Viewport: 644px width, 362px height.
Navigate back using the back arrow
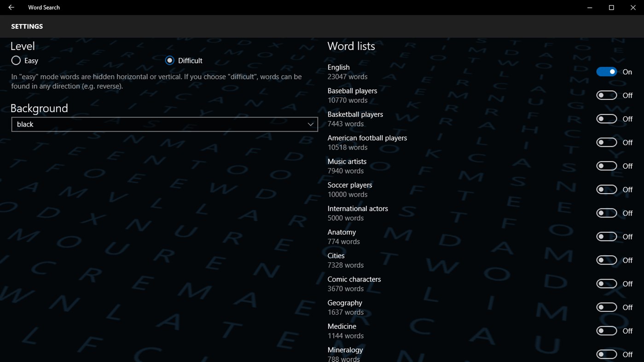(x=11, y=7)
